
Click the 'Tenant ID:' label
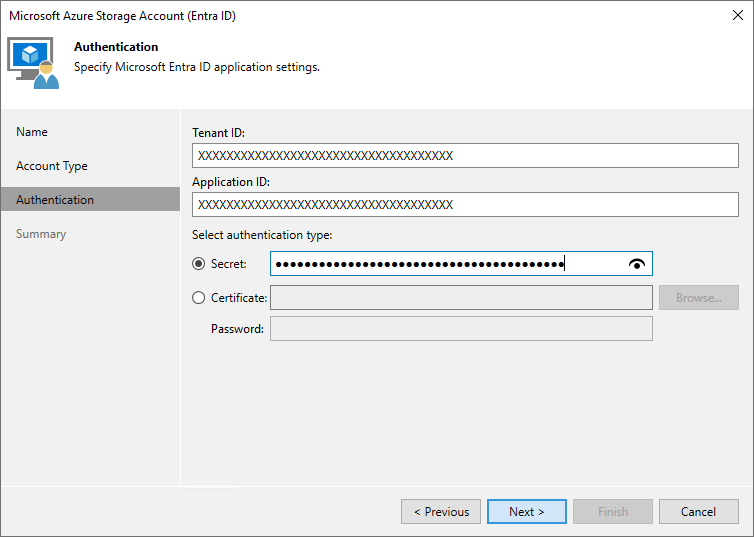point(218,133)
